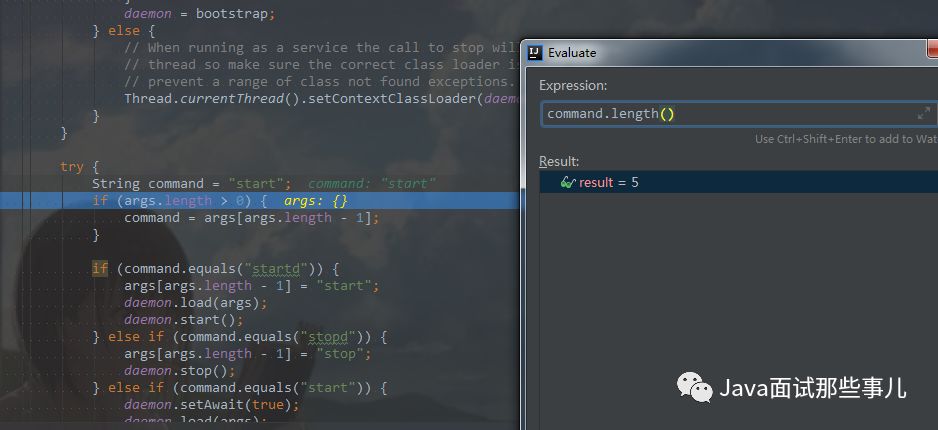Click the 'startd' string literal
Image resolution: width=938 pixels, height=430 pixels.
click(x=275, y=269)
